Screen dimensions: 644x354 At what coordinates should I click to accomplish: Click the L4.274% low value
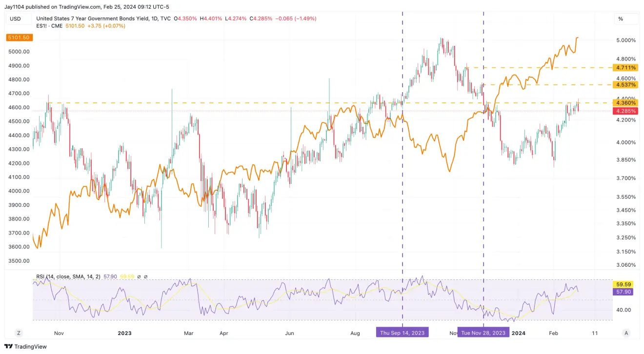(x=236, y=19)
